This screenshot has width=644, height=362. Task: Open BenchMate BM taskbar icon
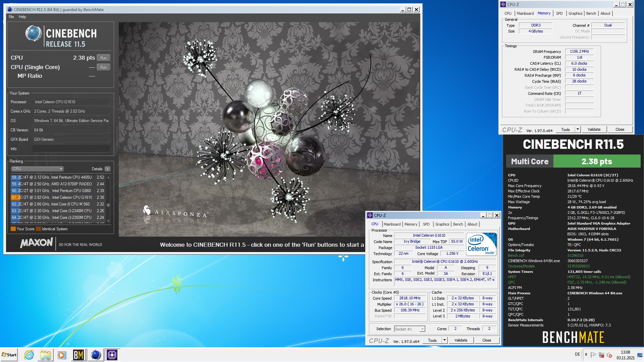click(x=78, y=355)
